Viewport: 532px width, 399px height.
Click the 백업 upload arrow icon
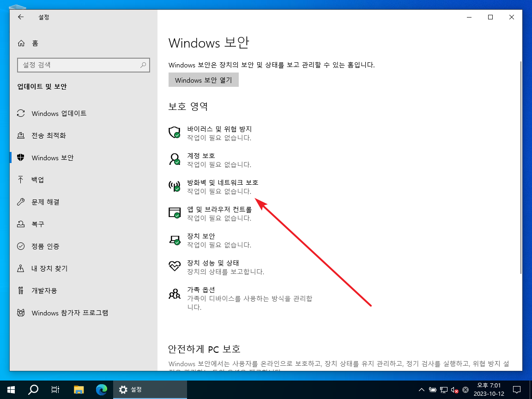click(x=21, y=180)
